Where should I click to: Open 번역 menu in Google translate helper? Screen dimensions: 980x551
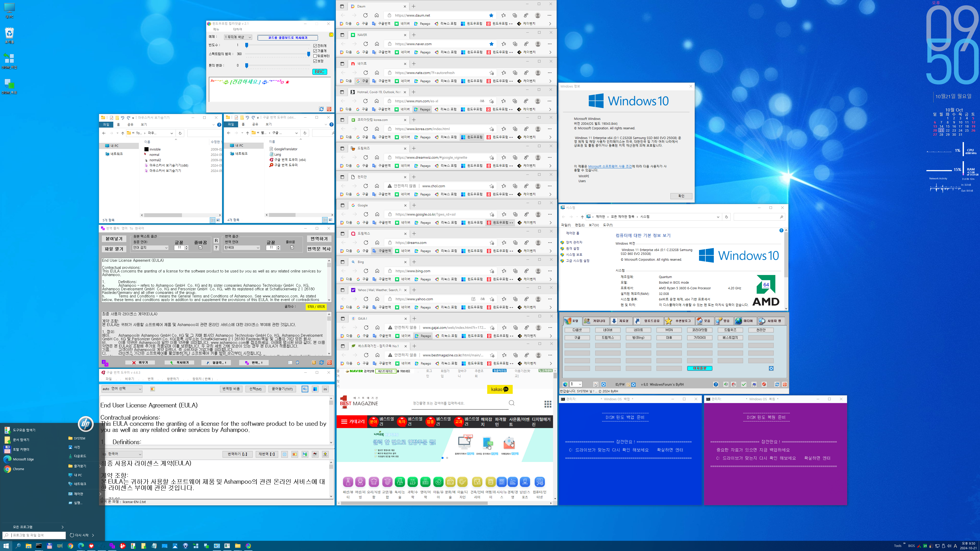[x=151, y=379]
